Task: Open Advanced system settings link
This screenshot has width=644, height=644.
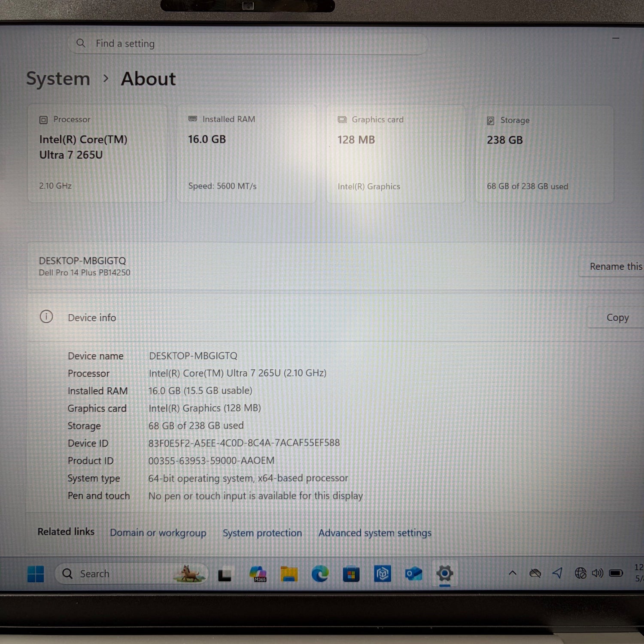Action: pos(375,533)
